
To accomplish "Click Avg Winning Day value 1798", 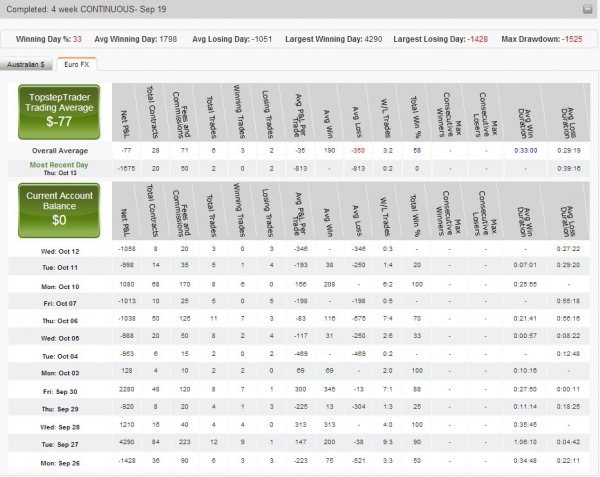I will [168, 39].
